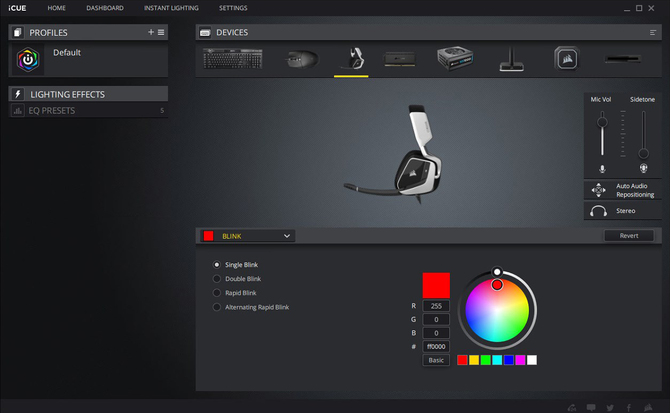This screenshot has width=670, height=413.
Task: Click the B value input field
Action: 436,333
